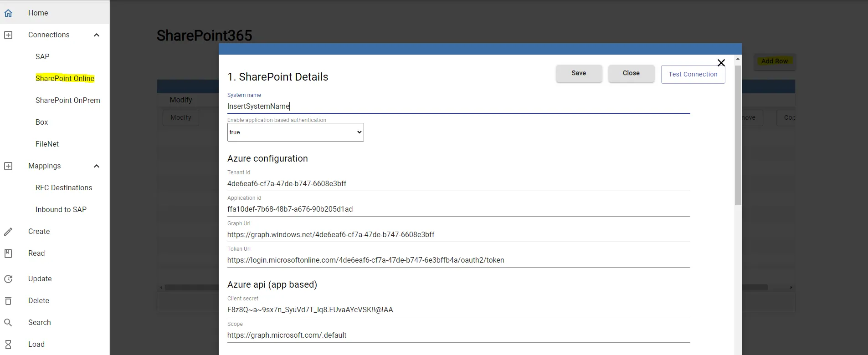Open RFC Destinations mapping

pos(64,188)
